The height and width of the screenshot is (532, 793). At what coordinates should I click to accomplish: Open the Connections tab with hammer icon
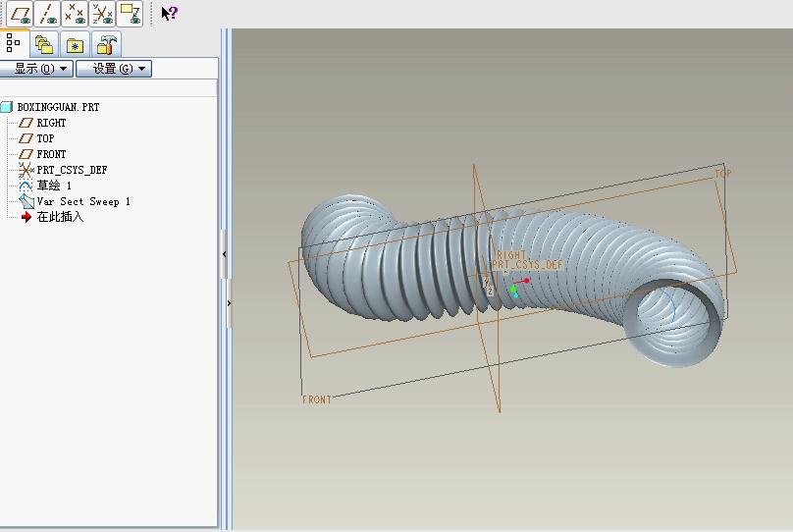(x=106, y=44)
